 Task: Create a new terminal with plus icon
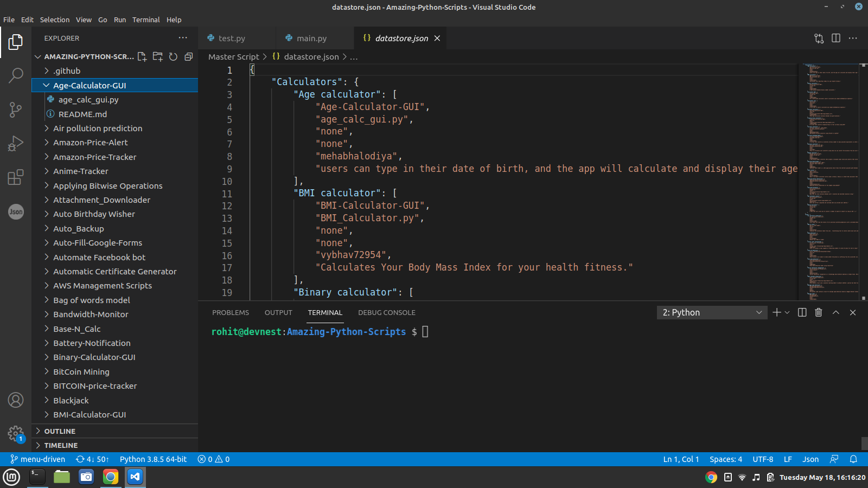777,312
